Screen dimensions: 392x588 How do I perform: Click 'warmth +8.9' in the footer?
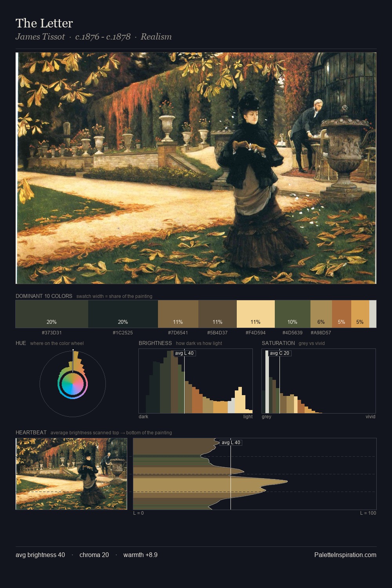[140, 555]
